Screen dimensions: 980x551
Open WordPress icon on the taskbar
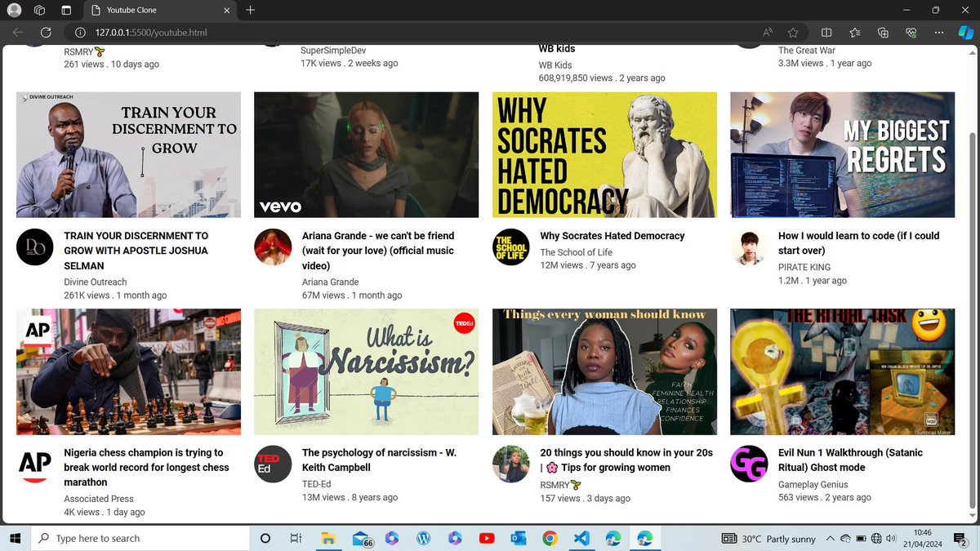pos(423,539)
